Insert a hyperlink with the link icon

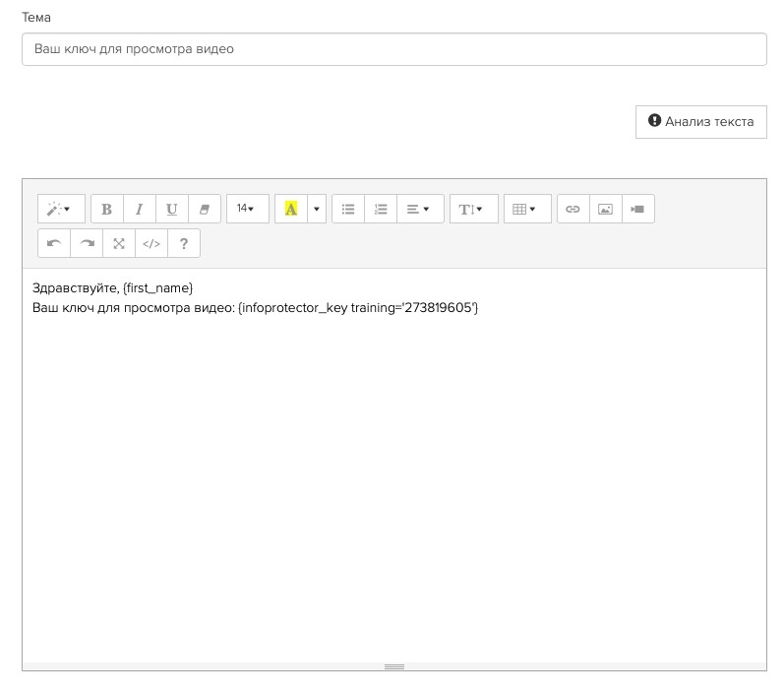tap(573, 209)
